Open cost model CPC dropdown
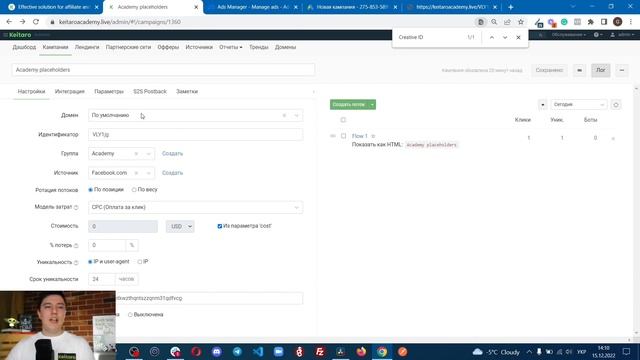Screen dimensions: 640x360 click(x=196, y=207)
